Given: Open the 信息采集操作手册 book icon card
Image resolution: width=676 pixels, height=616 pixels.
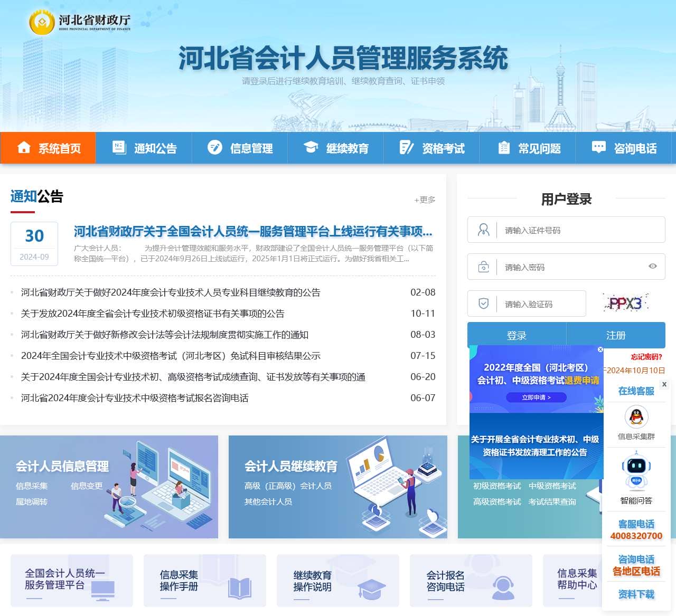Looking at the screenshot, I should pos(204,581).
